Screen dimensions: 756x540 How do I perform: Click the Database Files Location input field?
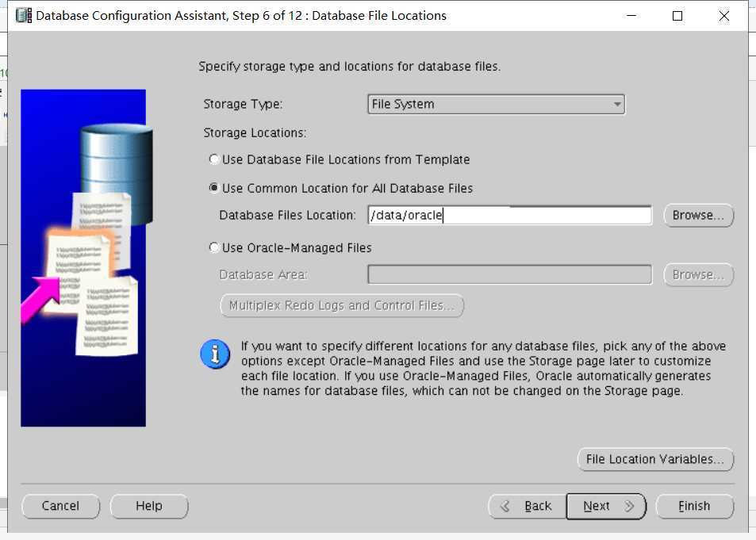(x=509, y=215)
